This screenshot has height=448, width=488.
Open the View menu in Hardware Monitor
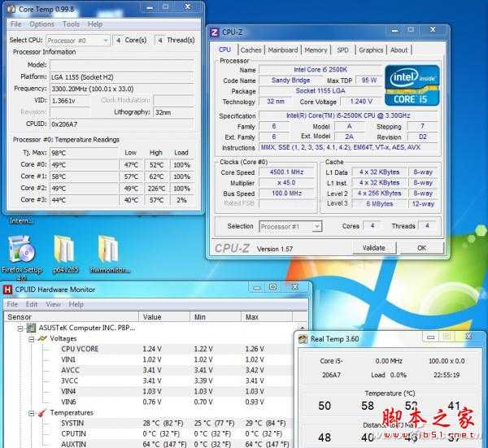pyautogui.click(x=53, y=304)
